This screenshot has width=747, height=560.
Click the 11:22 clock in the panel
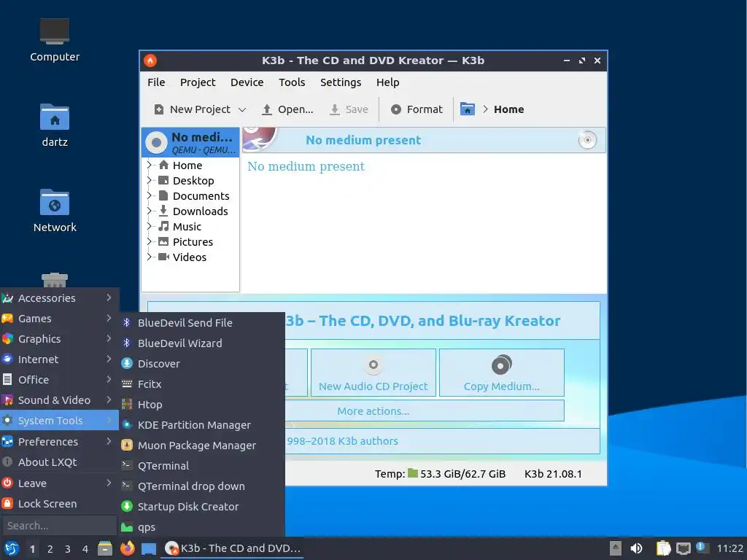(729, 548)
